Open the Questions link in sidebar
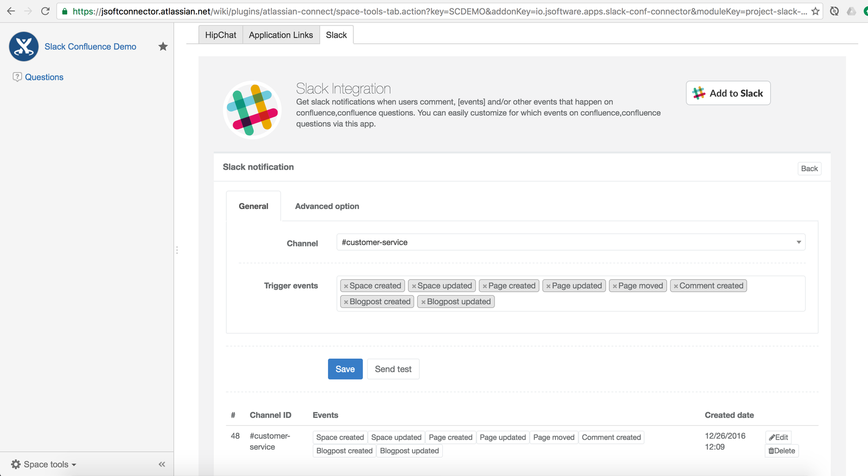Viewport: 868px width, 476px height. point(44,77)
